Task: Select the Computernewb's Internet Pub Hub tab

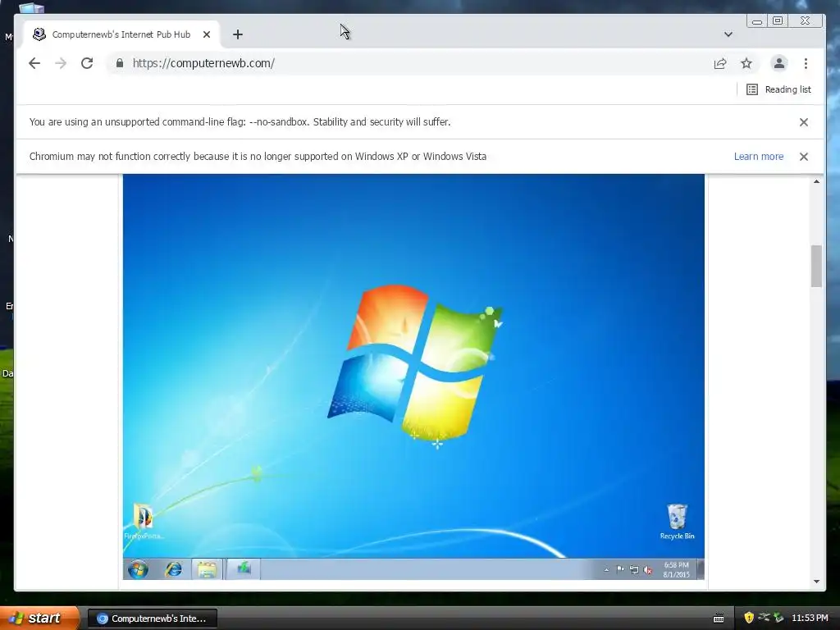Action: 121,34
